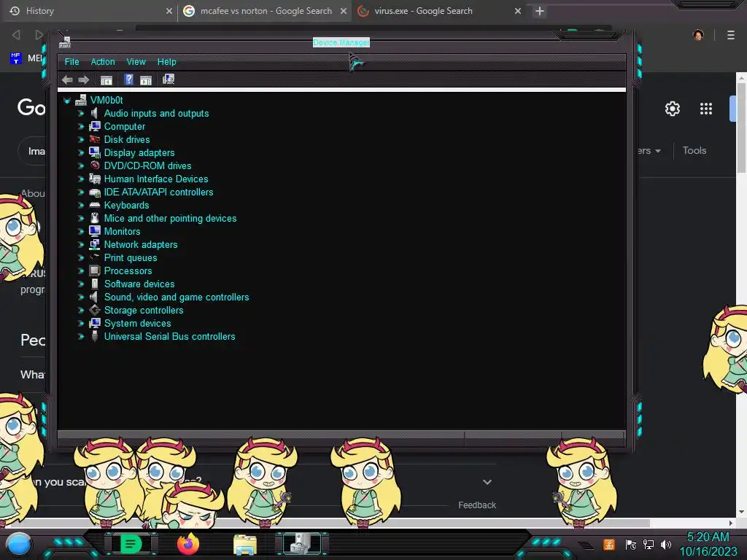Close the History tab

(x=169, y=11)
